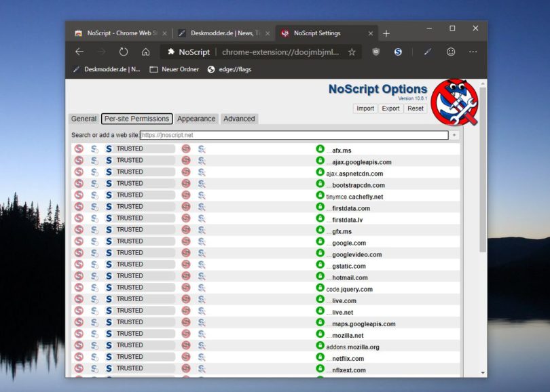Choose Temp. Trusted icon for maps.googleapis.com
The width and height of the screenshot is (550, 392).
click(94, 322)
